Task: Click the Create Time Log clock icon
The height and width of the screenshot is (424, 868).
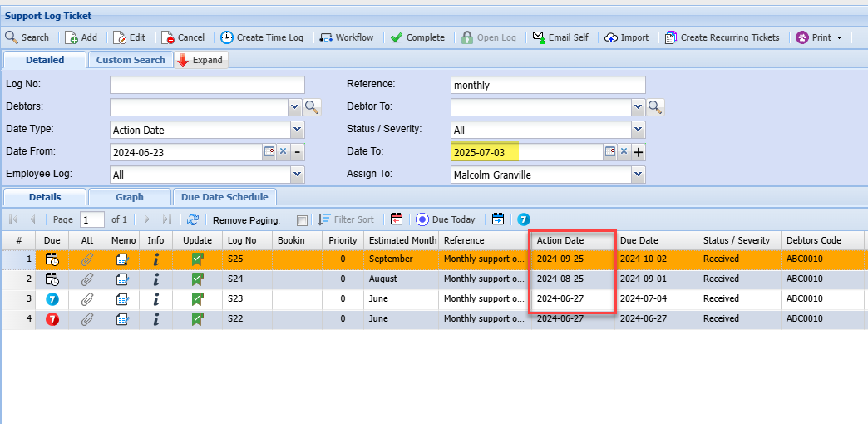Action: tap(227, 37)
